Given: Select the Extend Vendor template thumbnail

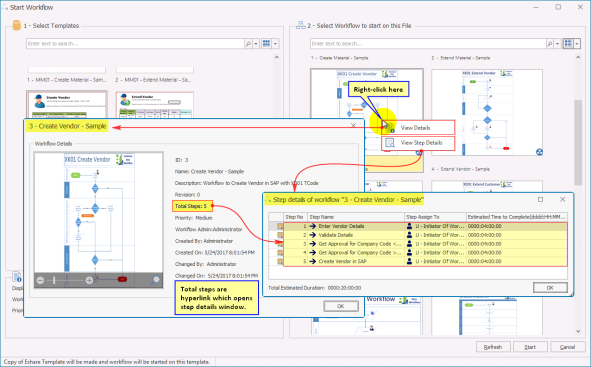Looking at the screenshot, I should 155,105.
